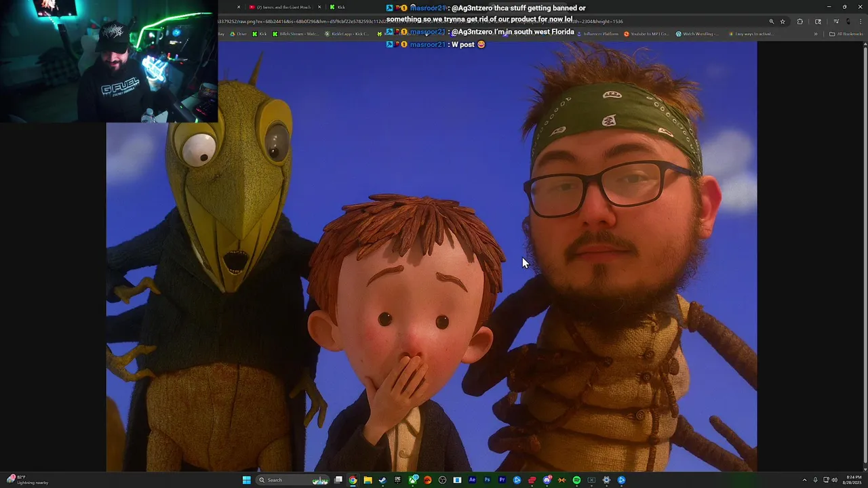868x488 pixels.
Task: Click the microphone tray icon
Action: tap(815, 480)
